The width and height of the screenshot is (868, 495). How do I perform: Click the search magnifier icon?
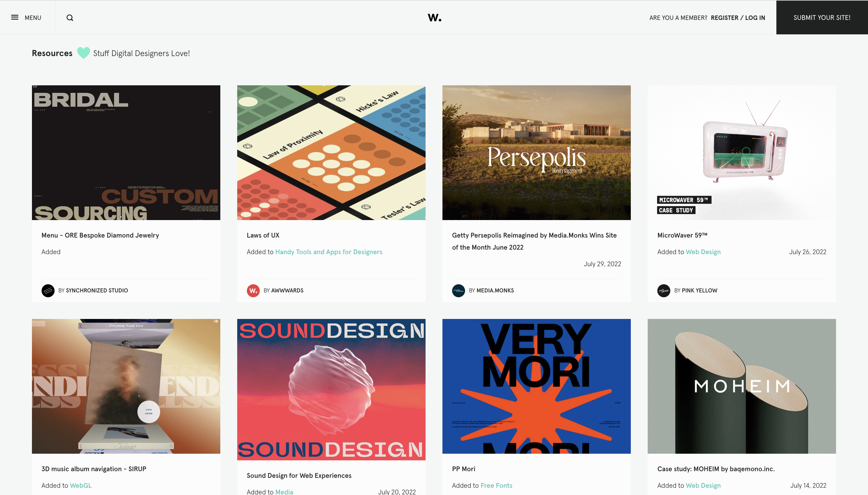[70, 18]
